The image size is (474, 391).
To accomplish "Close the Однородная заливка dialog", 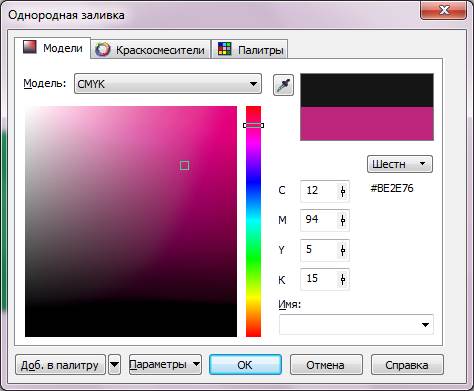I will [443, 10].
